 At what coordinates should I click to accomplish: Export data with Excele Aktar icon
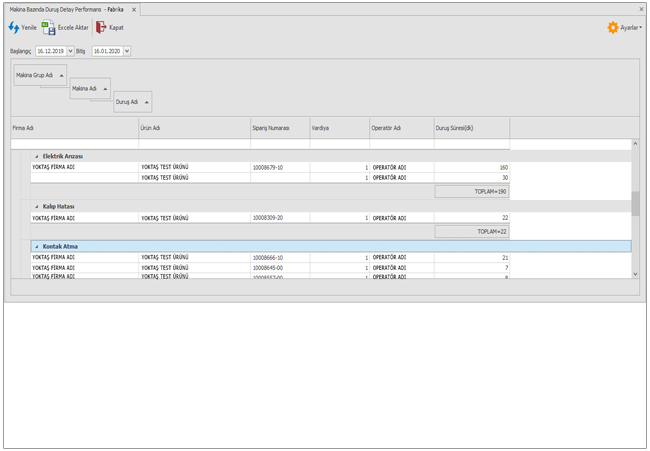[x=48, y=28]
